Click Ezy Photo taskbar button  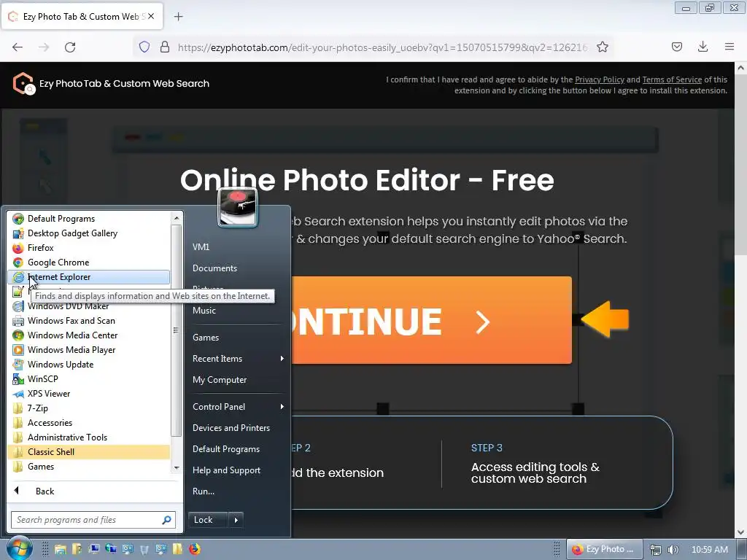tap(605, 550)
